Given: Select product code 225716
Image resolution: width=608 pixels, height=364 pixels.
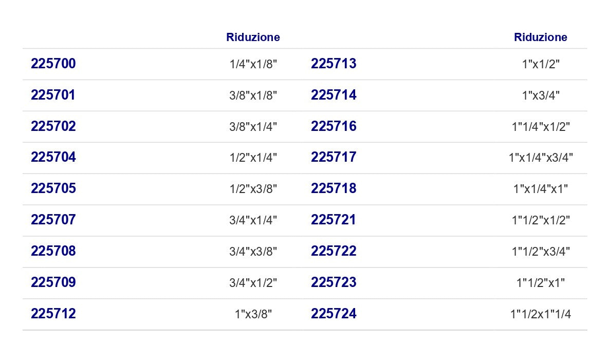Looking at the screenshot, I should [x=334, y=126].
